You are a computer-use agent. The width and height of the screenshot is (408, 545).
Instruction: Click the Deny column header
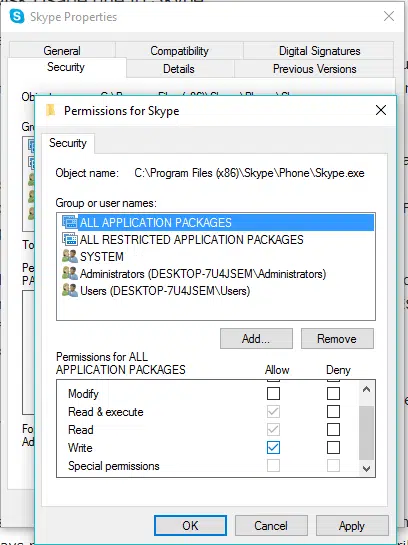pyautogui.click(x=338, y=369)
